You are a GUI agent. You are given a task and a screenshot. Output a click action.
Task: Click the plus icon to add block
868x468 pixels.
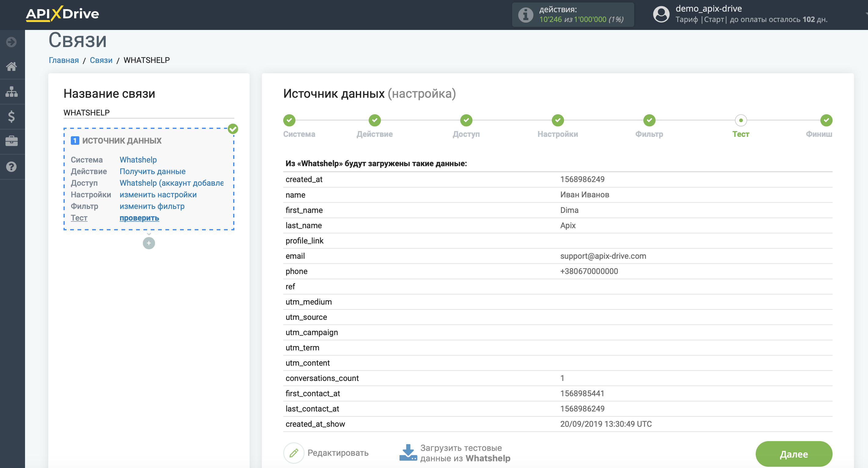pos(149,243)
